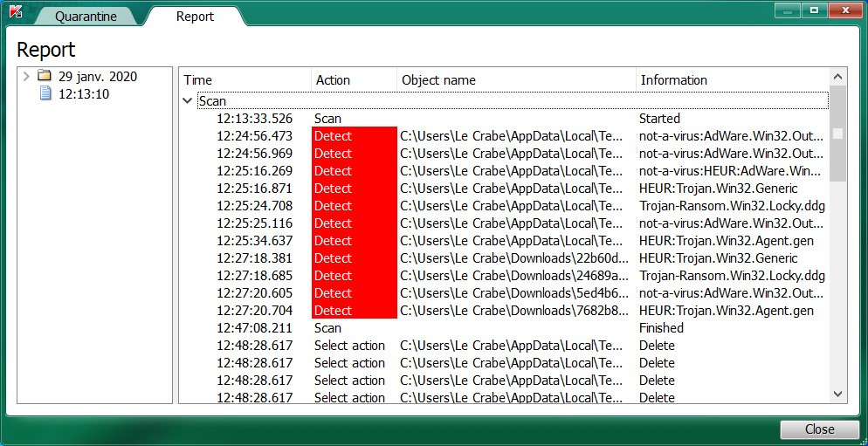Click the red Detect cell at 12:27:18.381
This screenshot has width=868, height=446.
(x=355, y=258)
